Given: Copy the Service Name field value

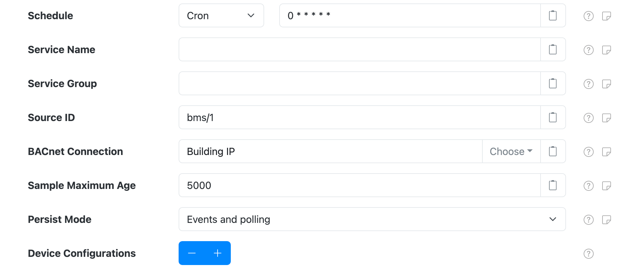Looking at the screenshot, I should tap(552, 49).
